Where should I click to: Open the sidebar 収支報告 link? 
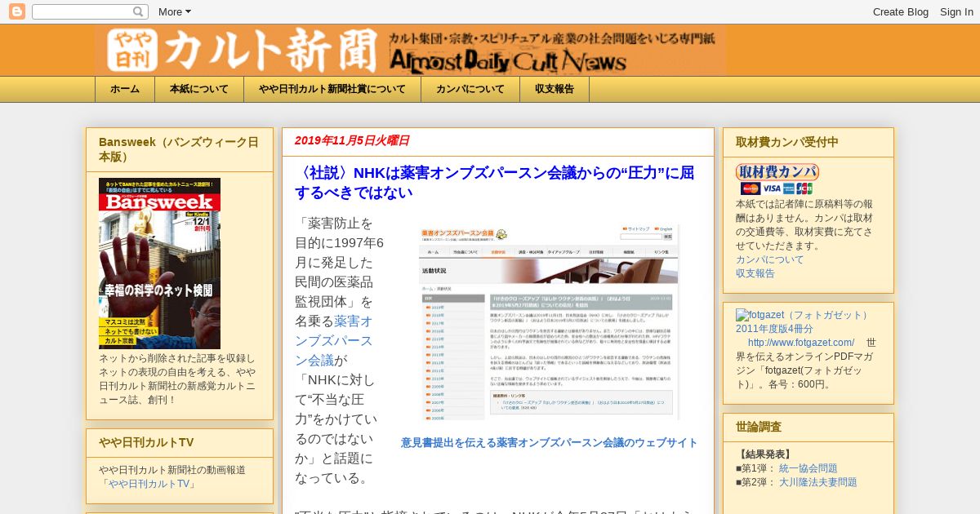tap(755, 273)
